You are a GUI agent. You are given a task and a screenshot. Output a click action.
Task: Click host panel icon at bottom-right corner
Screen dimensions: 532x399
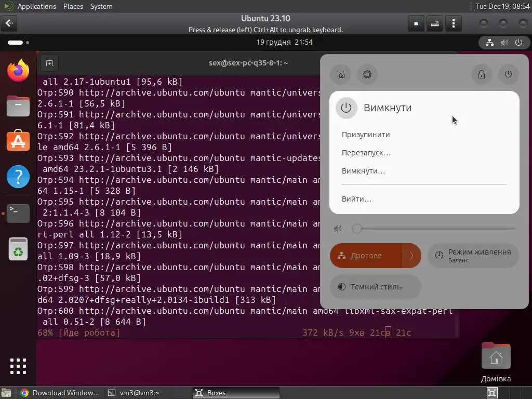pyautogui.click(x=493, y=393)
